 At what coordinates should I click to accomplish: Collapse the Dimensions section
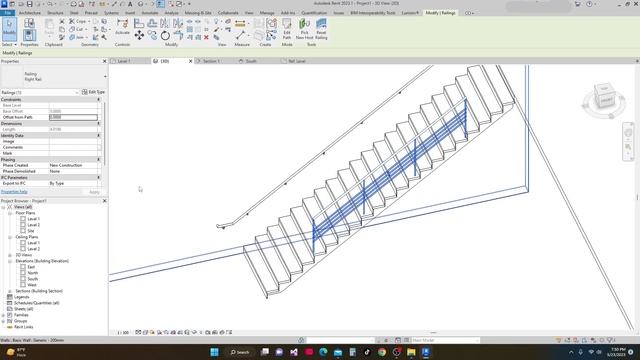(98, 123)
